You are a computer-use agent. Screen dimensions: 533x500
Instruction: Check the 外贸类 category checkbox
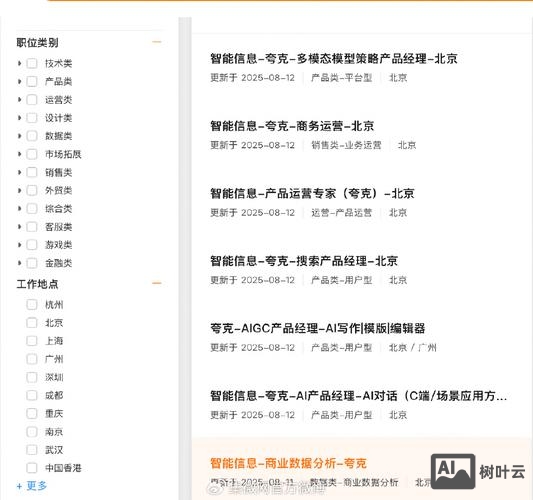point(32,190)
